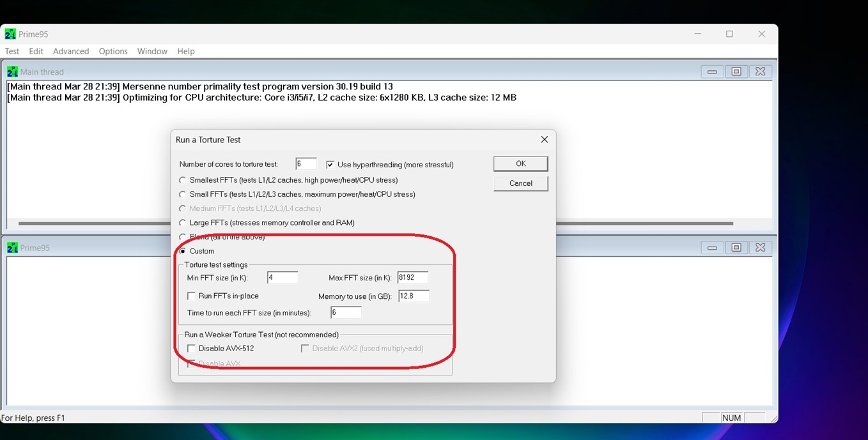Click the Max FFT size field
Image resolution: width=868 pixels, height=440 pixels.
pyautogui.click(x=413, y=277)
